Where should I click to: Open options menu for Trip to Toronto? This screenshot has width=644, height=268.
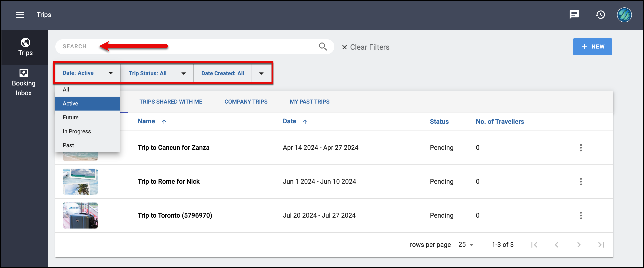(581, 215)
